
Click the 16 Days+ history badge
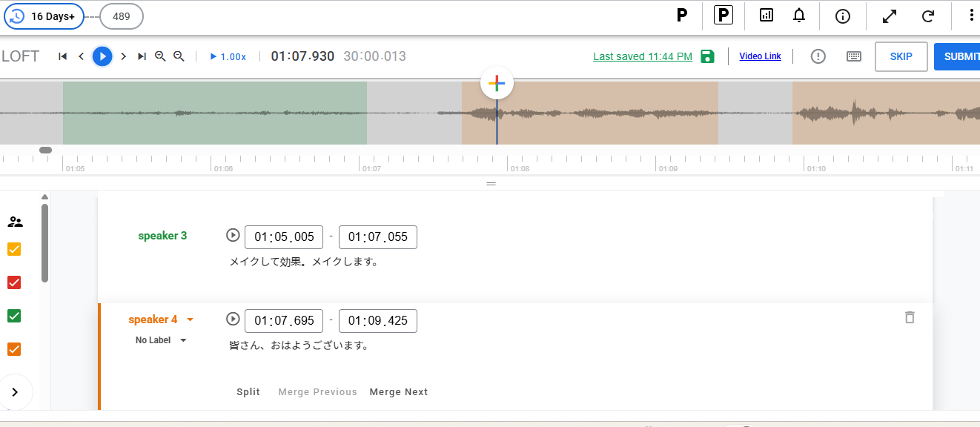pyautogui.click(x=44, y=16)
